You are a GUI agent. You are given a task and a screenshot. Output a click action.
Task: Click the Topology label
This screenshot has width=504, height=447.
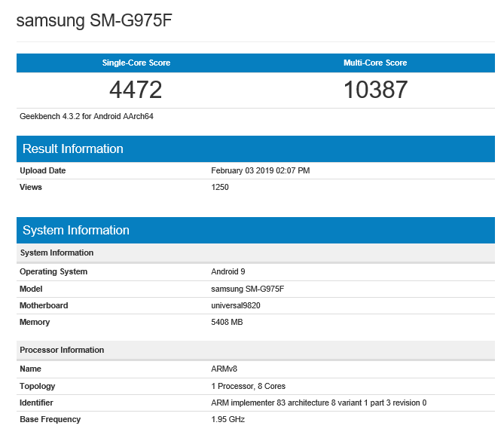pos(37,386)
